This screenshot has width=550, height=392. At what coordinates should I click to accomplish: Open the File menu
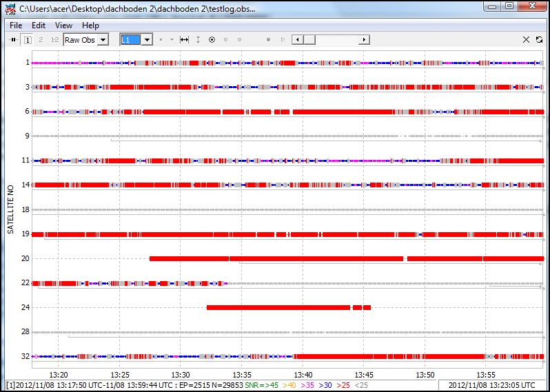pyautogui.click(x=16, y=25)
